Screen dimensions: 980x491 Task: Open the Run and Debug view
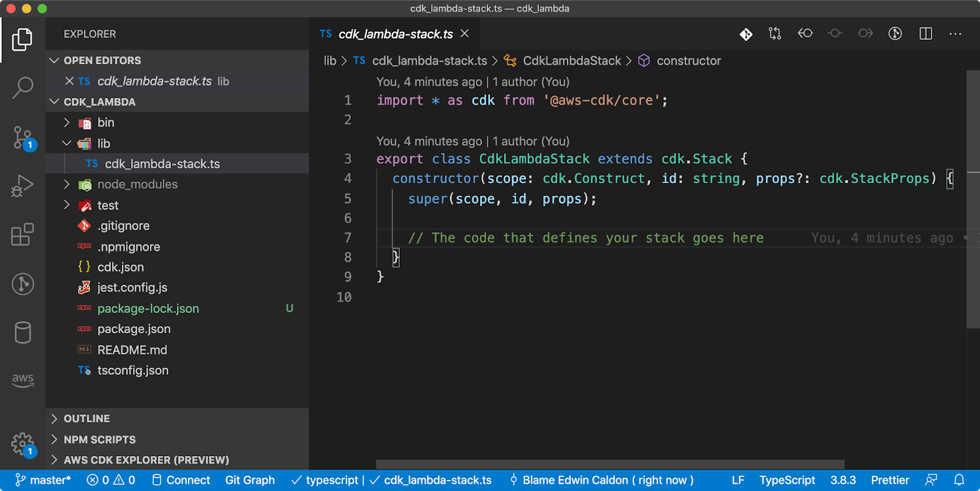click(23, 186)
